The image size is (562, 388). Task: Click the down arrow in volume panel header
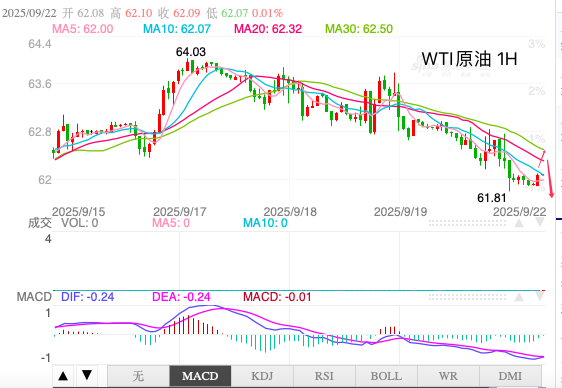540,223
